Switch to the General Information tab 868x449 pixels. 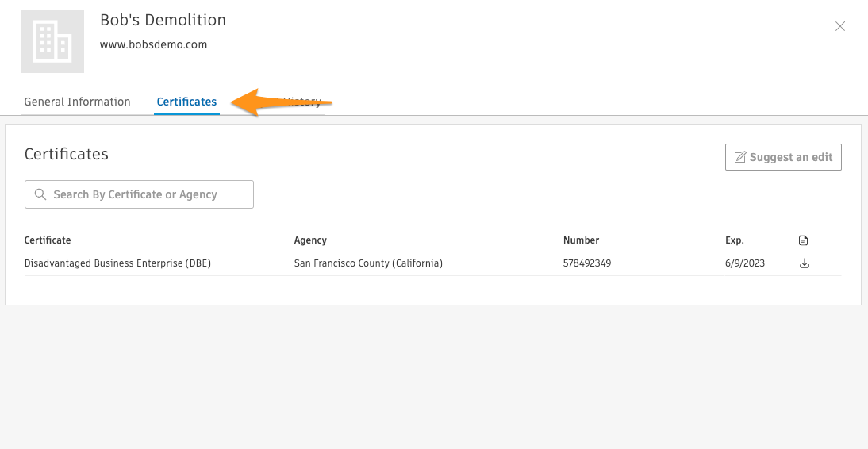(77, 102)
